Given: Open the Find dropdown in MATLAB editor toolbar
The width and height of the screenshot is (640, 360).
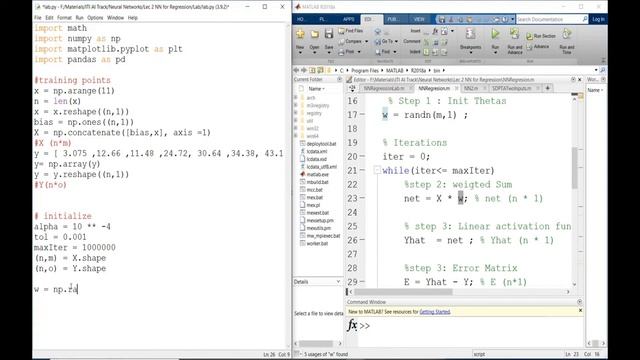Looking at the screenshot, I should pos(394,52).
